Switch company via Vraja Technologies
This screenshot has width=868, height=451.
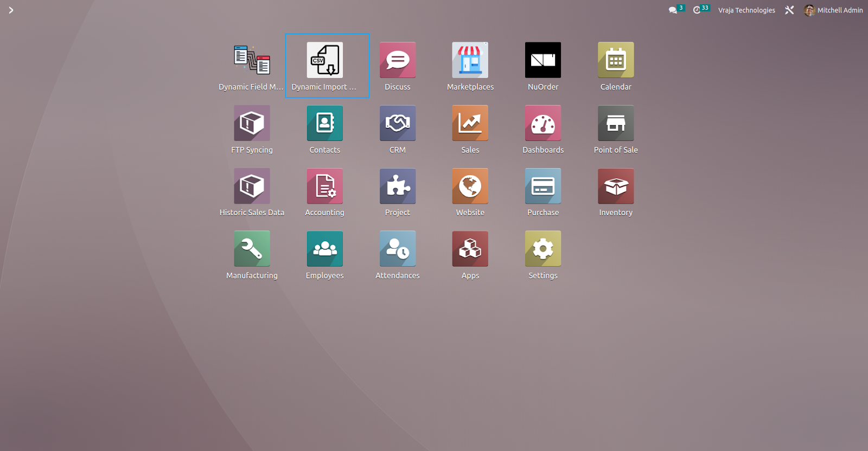click(746, 10)
